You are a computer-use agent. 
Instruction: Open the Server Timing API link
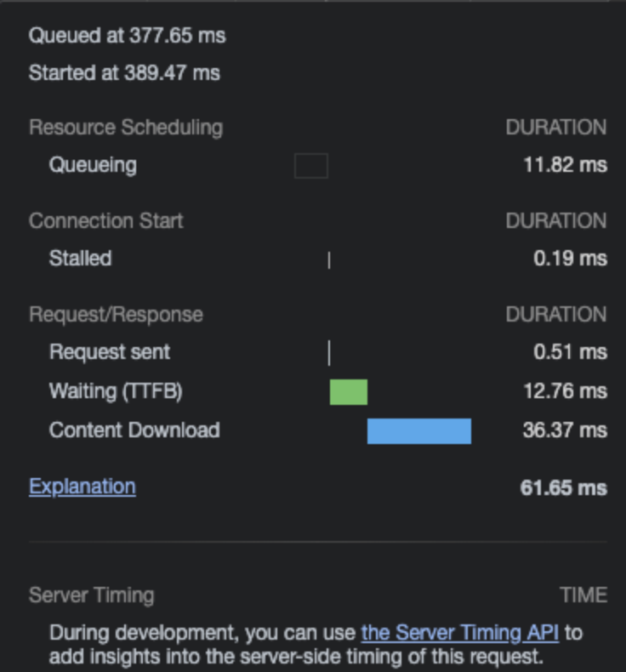464,633
